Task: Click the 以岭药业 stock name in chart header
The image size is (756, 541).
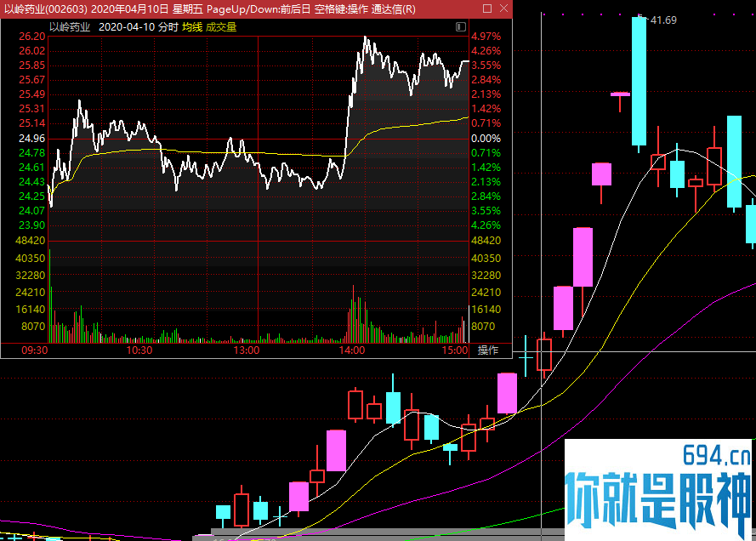Action: coord(70,27)
